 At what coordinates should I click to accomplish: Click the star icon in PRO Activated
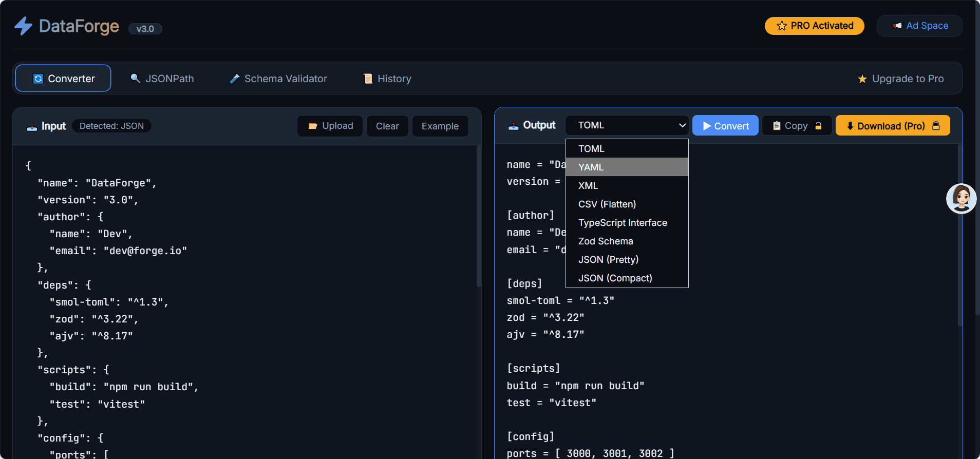(782, 26)
